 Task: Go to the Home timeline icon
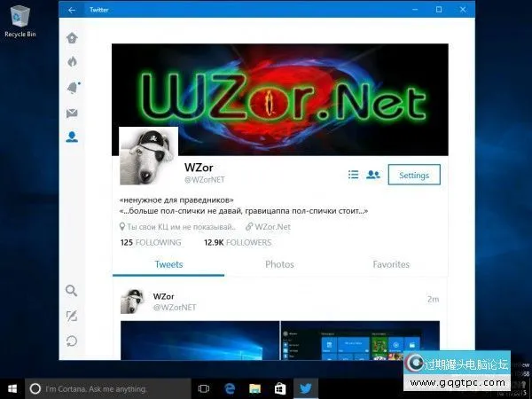[x=72, y=38]
